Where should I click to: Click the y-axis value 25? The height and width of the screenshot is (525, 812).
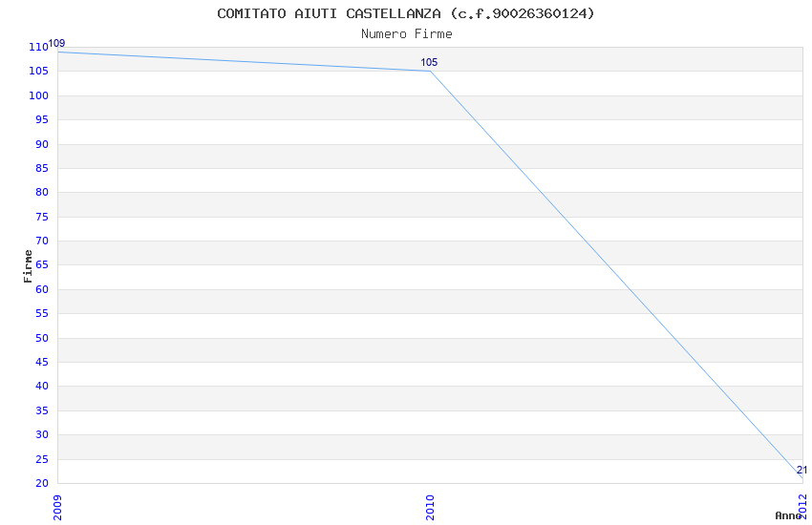pyautogui.click(x=41, y=459)
